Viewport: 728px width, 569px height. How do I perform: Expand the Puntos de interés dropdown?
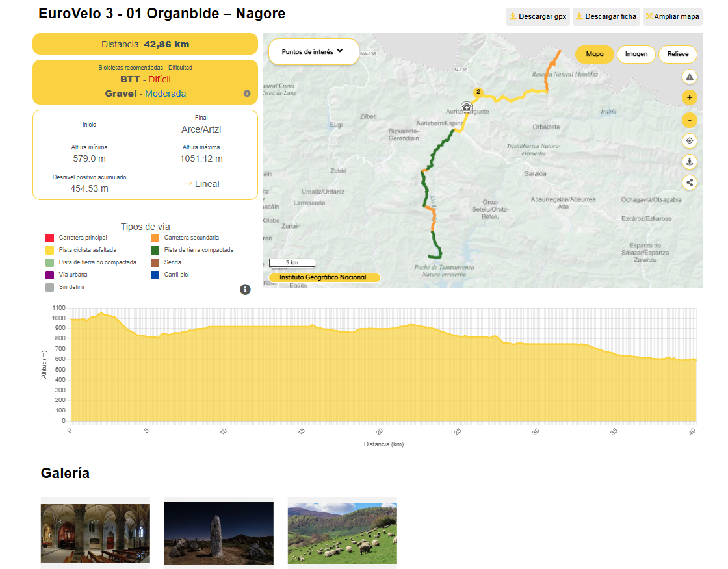pyautogui.click(x=313, y=51)
